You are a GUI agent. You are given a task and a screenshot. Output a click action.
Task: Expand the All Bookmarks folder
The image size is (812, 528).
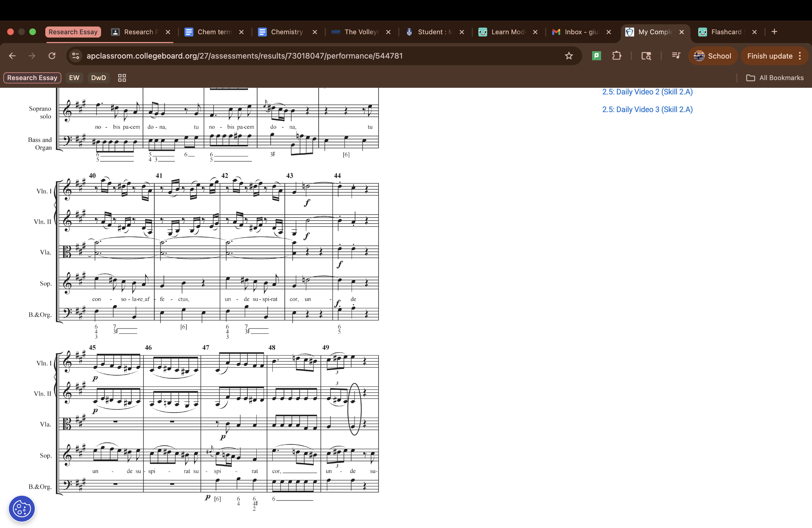(x=775, y=78)
